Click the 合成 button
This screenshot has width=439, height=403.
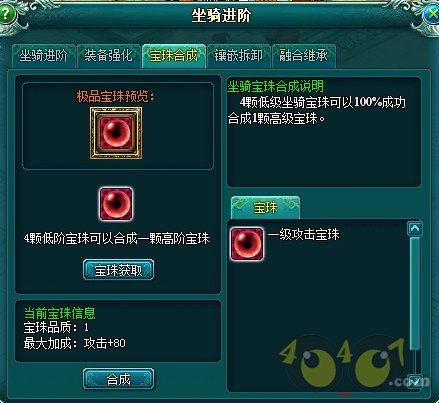click(x=118, y=379)
